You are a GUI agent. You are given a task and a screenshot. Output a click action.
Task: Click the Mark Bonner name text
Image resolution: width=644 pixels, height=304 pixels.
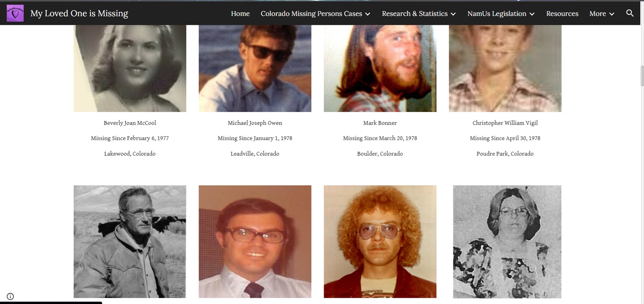(380, 123)
